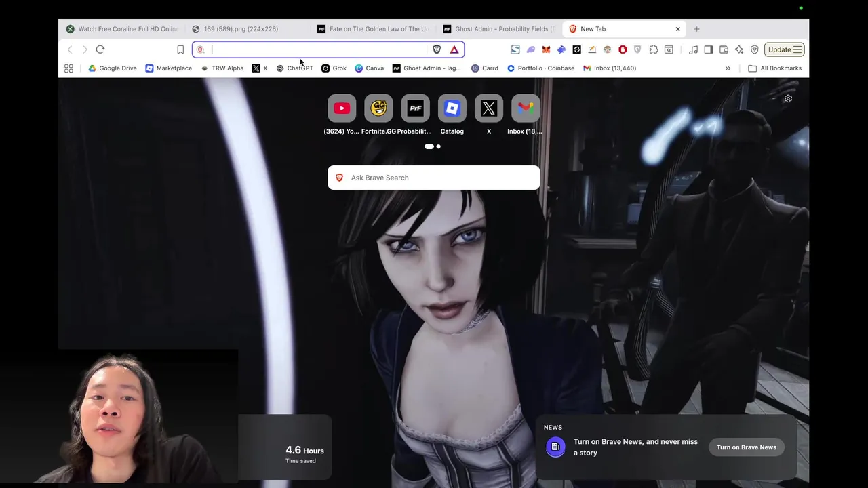Viewport: 868px width, 488px height.
Task: Open Portfolio - Coinbase bookmark
Action: pos(540,68)
